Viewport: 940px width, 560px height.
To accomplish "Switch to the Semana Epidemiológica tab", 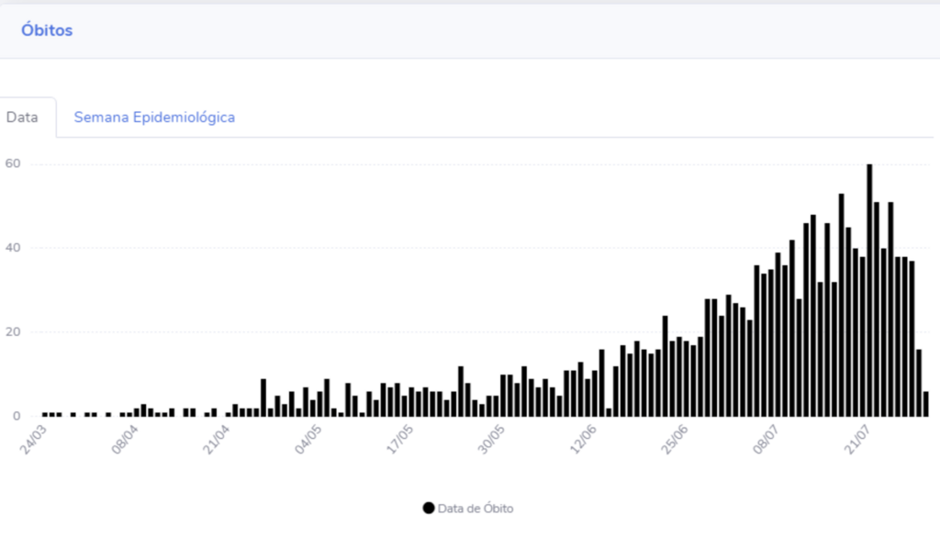I will (154, 118).
